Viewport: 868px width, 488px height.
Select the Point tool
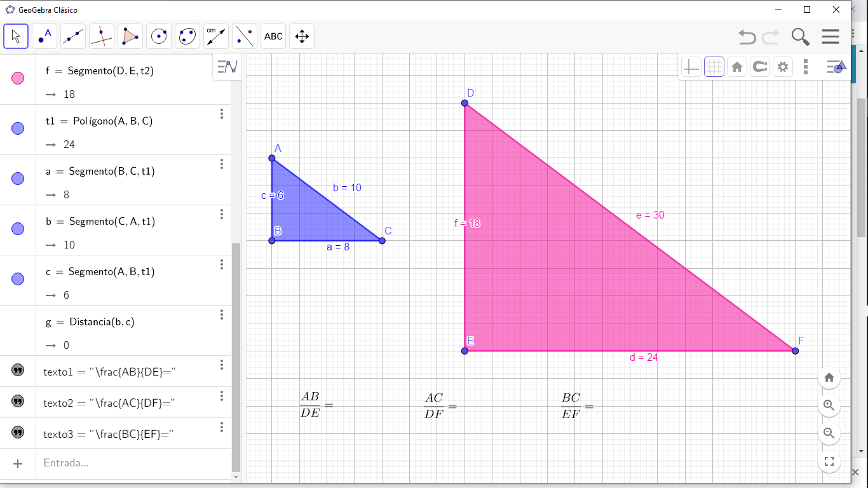pyautogui.click(x=44, y=36)
